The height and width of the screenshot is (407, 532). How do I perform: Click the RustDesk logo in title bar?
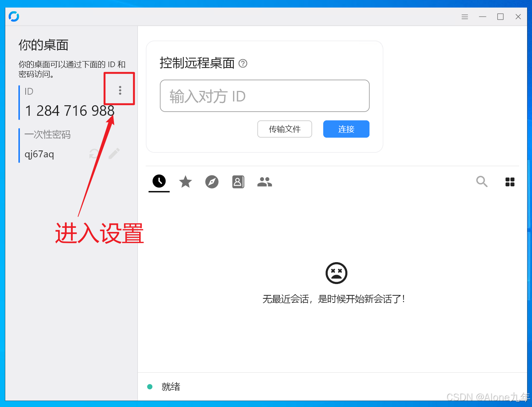[14, 17]
